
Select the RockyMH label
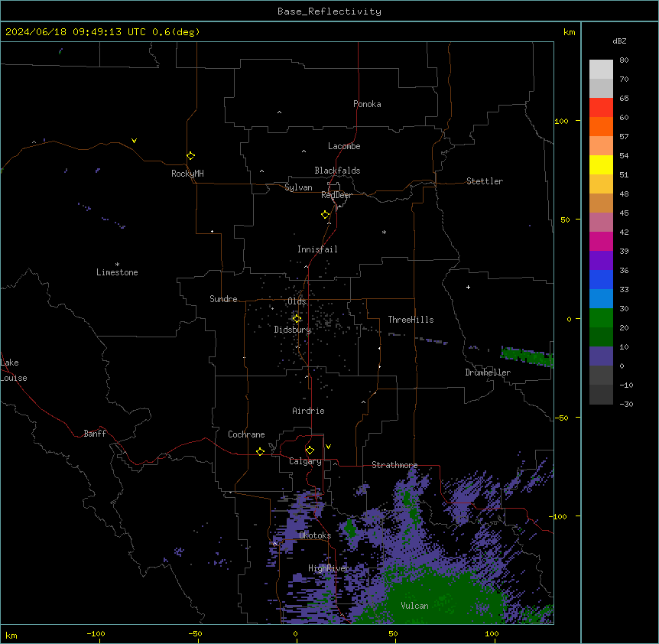coord(187,174)
